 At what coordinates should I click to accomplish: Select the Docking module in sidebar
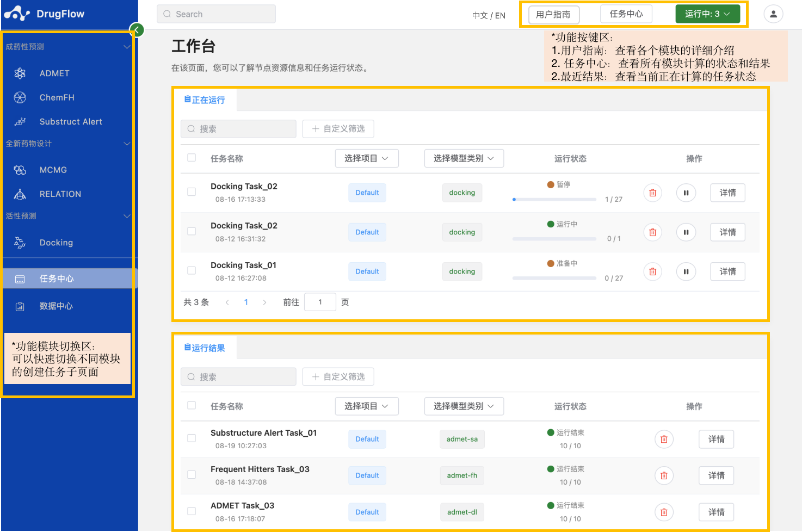(55, 242)
